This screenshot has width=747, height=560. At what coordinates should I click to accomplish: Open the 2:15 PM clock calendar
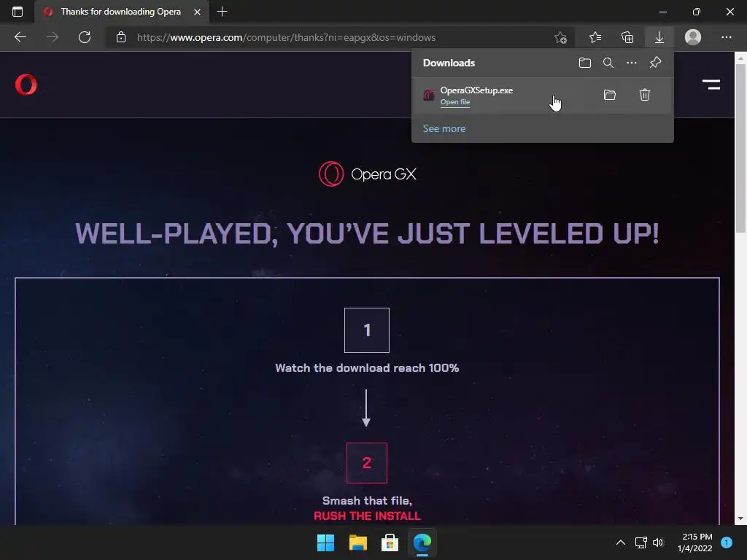pyautogui.click(x=695, y=542)
